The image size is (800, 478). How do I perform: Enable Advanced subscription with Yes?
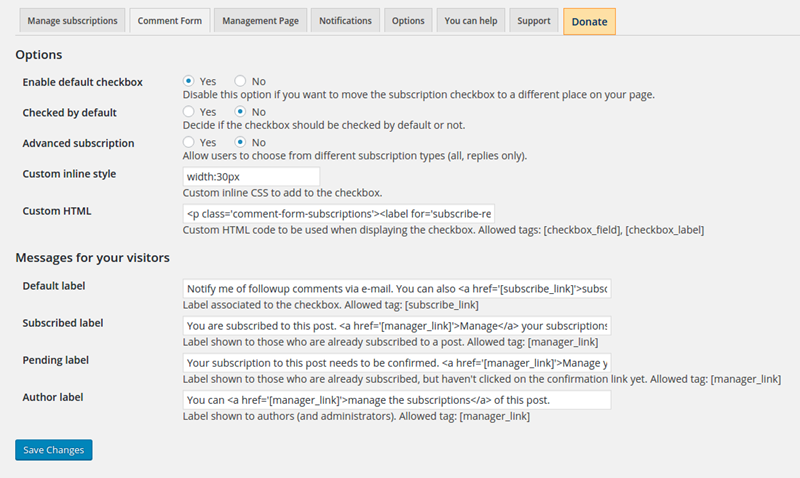189,142
